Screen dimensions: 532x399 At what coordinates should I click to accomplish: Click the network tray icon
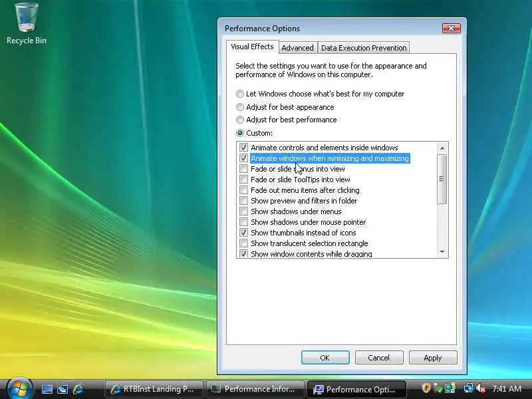coord(469,388)
